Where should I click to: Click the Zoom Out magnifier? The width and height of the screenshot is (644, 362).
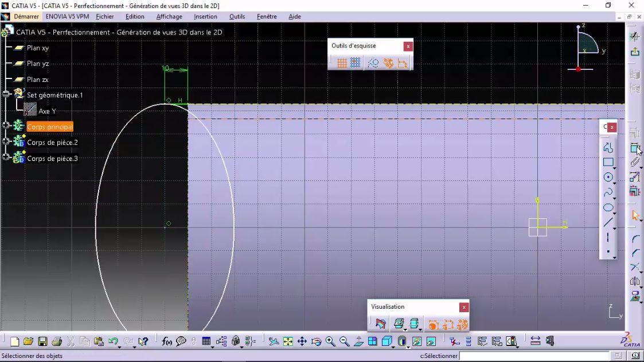click(x=344, y=341)
